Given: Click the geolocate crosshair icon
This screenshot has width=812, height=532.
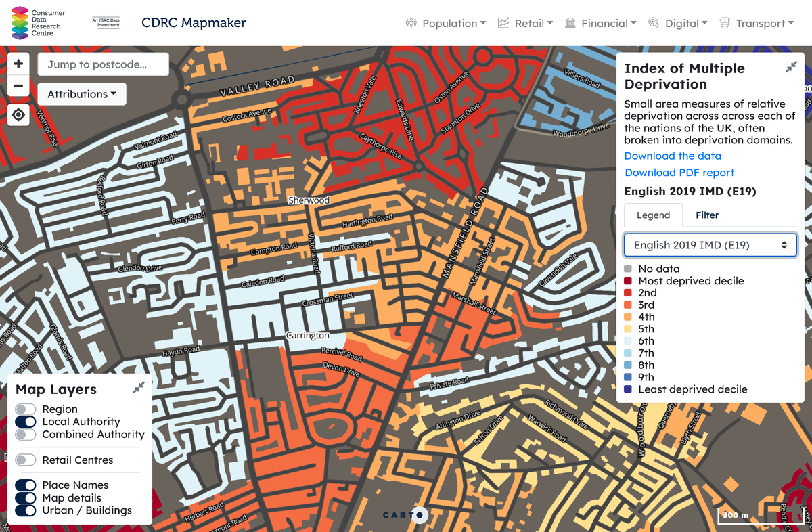Looking at the screenshot, I should click(x=18, y=115).
